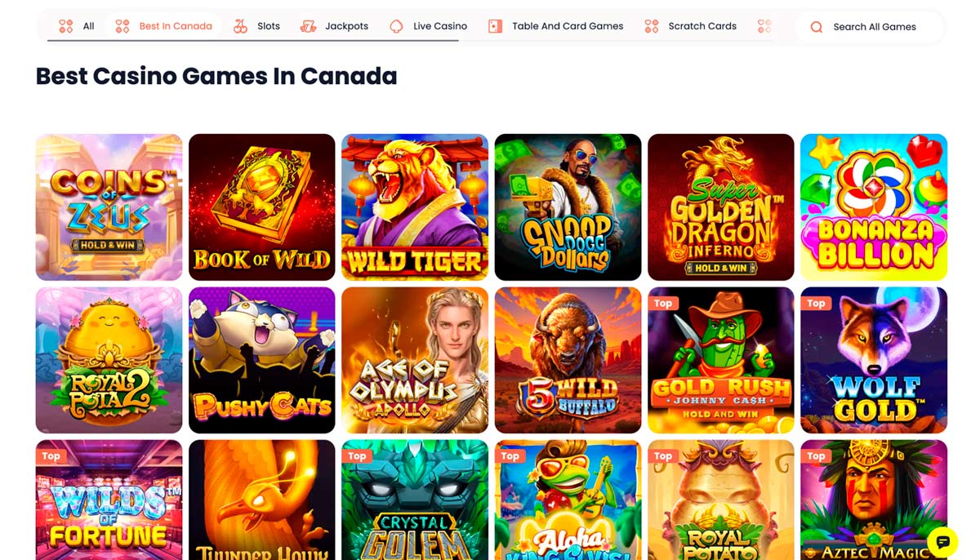
Task: Open the Wild Tiger slot thumbnail
Action: 415,207
